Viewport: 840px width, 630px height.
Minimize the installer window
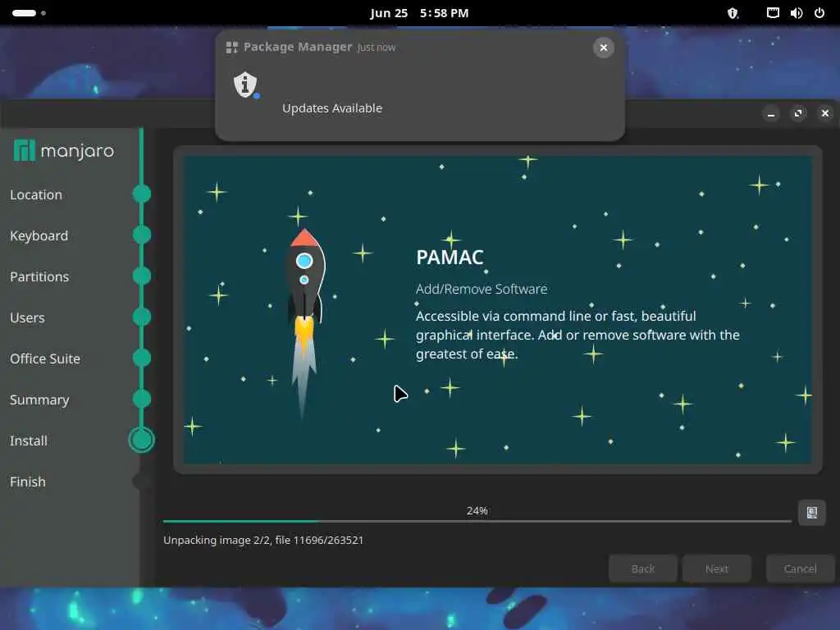pos(771,113)
